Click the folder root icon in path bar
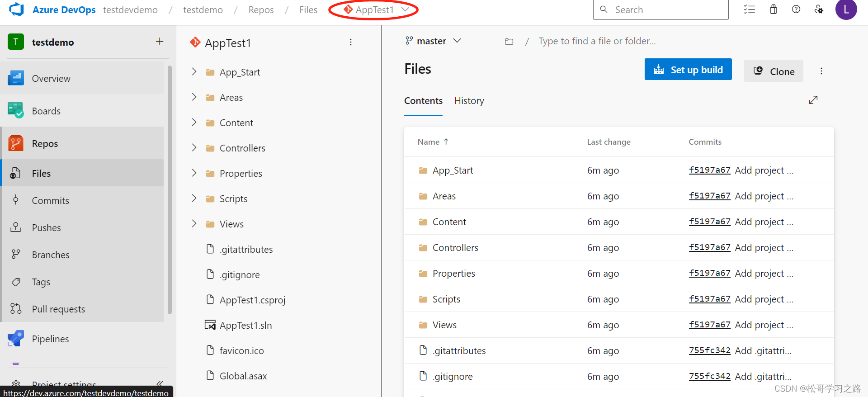 [509, 42]
